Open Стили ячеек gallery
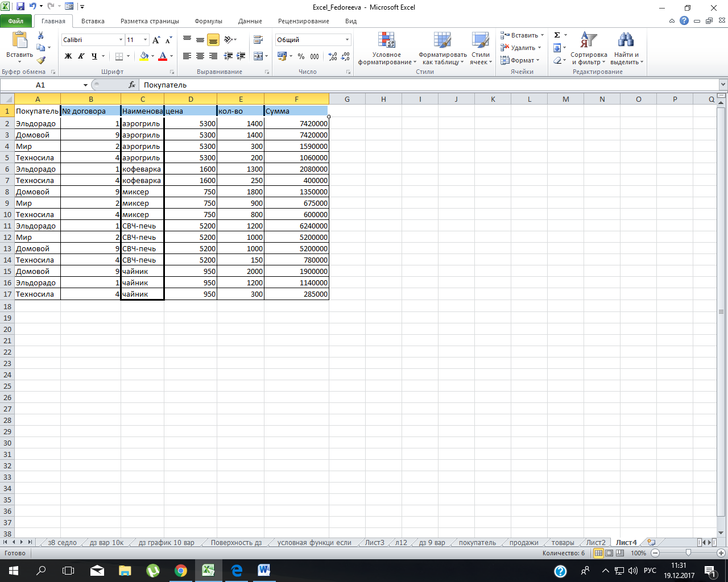This screenshot has height=582, width=728. [x=481, y=49]
